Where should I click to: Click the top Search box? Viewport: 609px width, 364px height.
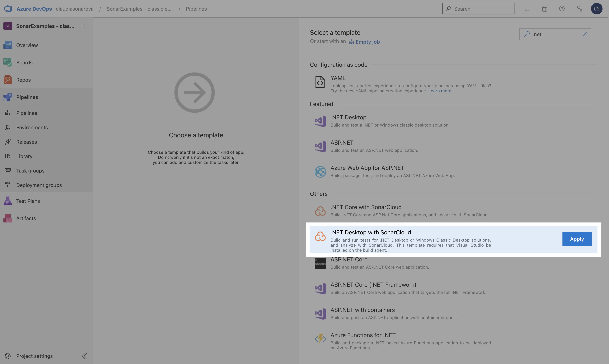[478, 9]
